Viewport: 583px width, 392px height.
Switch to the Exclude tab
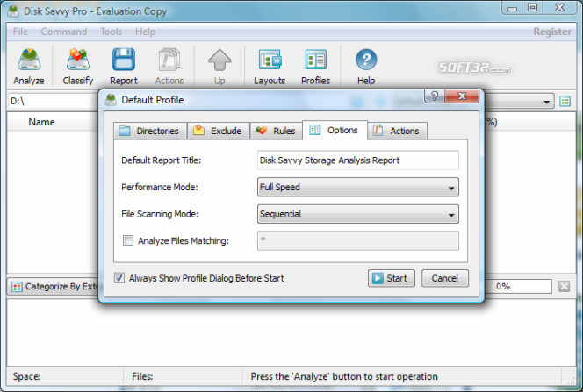pyautogui.click(x=219, y=131)
